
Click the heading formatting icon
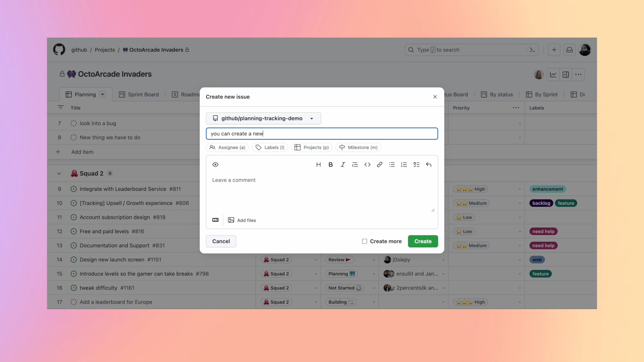click(x=318, y=165)
